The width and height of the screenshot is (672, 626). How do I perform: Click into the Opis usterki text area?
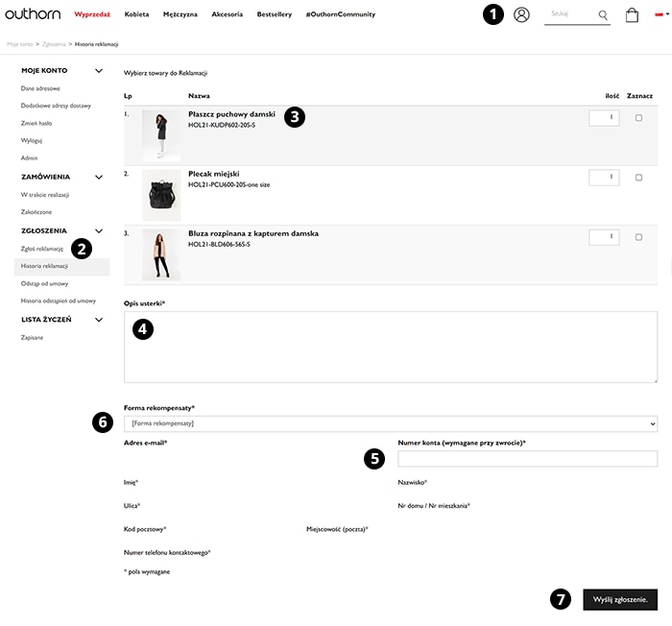coord(391,347)
